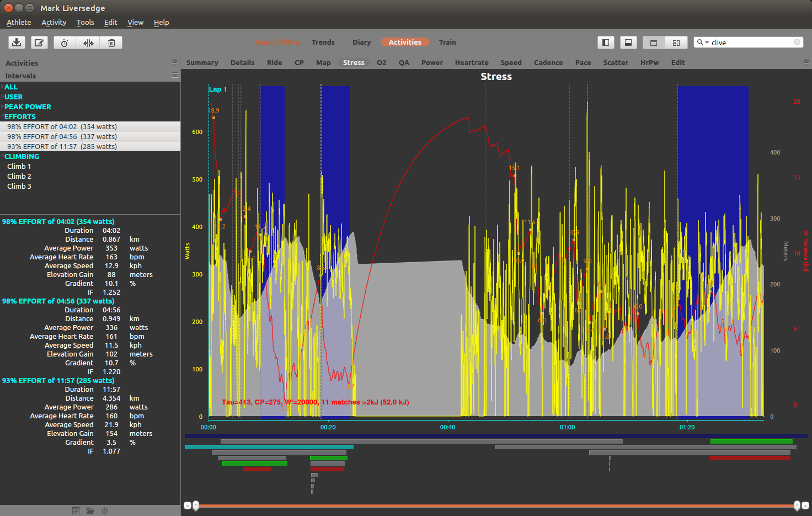Open the chart tab bar menu icon
This screenshot has width=812, height=516.
806,62
